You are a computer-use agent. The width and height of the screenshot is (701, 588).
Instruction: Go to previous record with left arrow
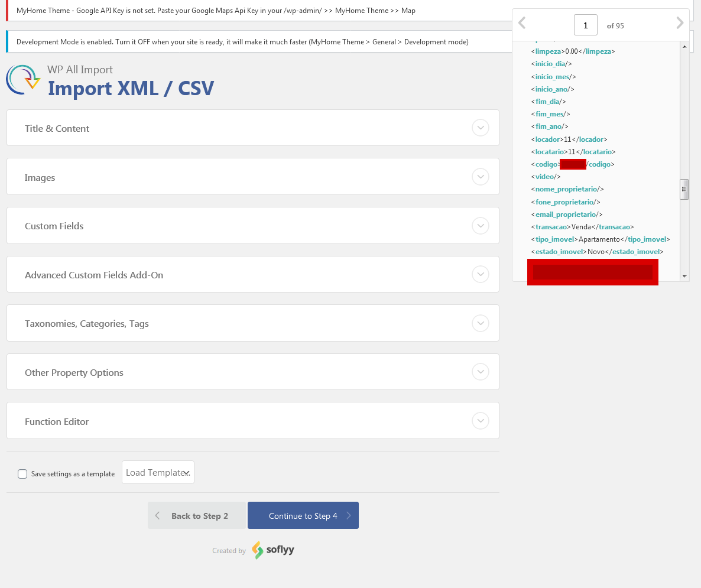click(522, 22)
